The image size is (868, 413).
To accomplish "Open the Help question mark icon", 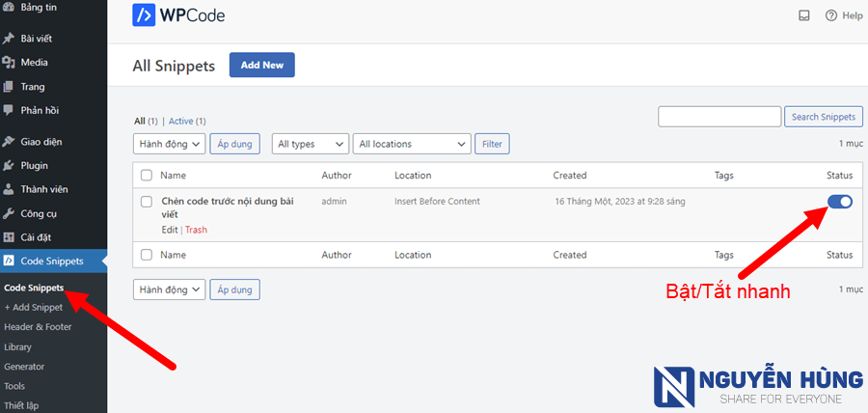I will [x=831, y=16].
